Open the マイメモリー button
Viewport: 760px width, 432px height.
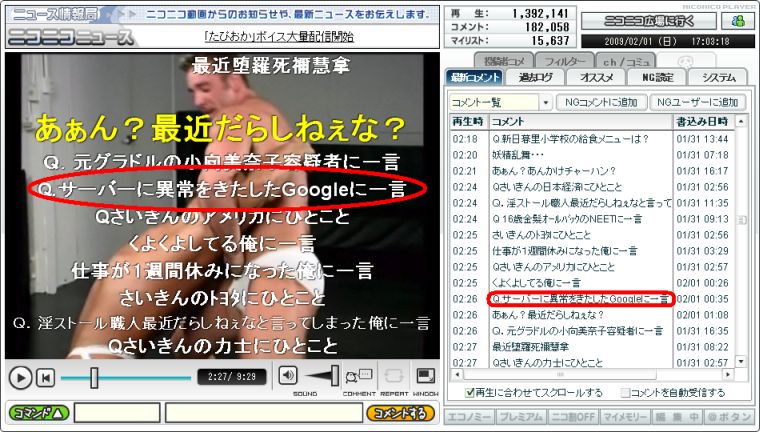point(625,417)
